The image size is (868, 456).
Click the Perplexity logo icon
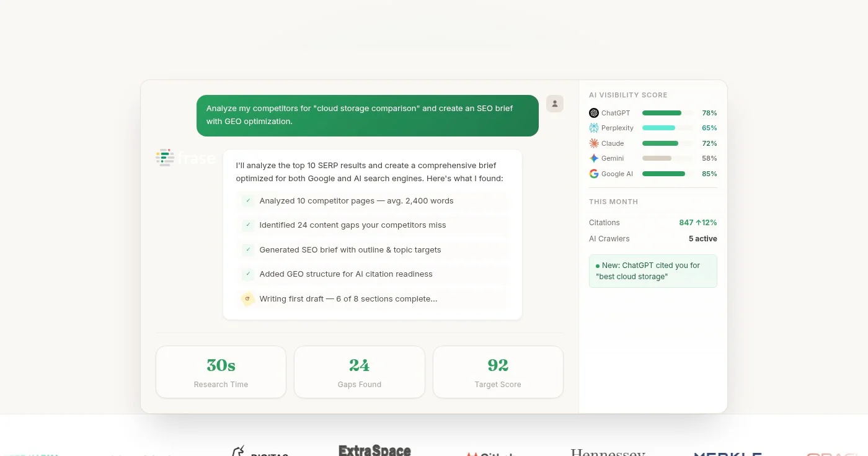[x=594, y=128]
